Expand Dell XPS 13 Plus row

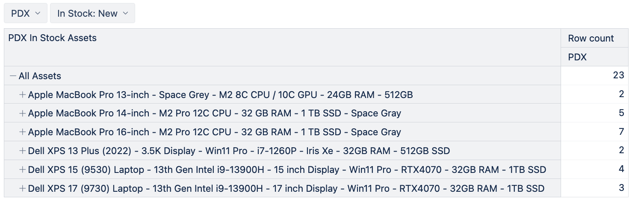(23, 151)
